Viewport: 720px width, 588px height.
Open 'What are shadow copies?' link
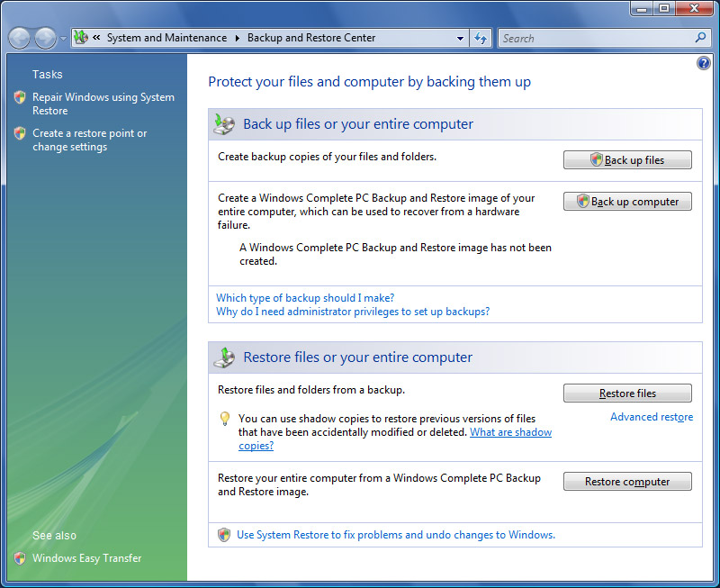(510, 432)
